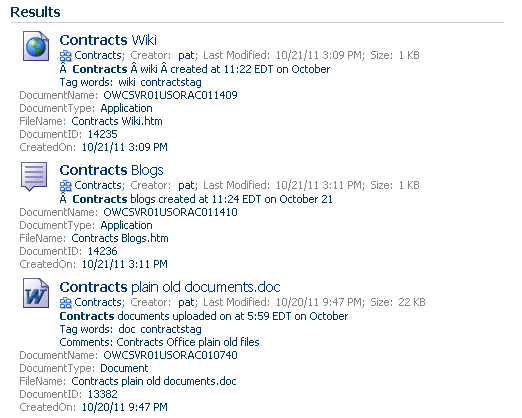The height and width of the screenshot is (418, 522).
Task: Click the Results section heading
Action: click(35, 12)
